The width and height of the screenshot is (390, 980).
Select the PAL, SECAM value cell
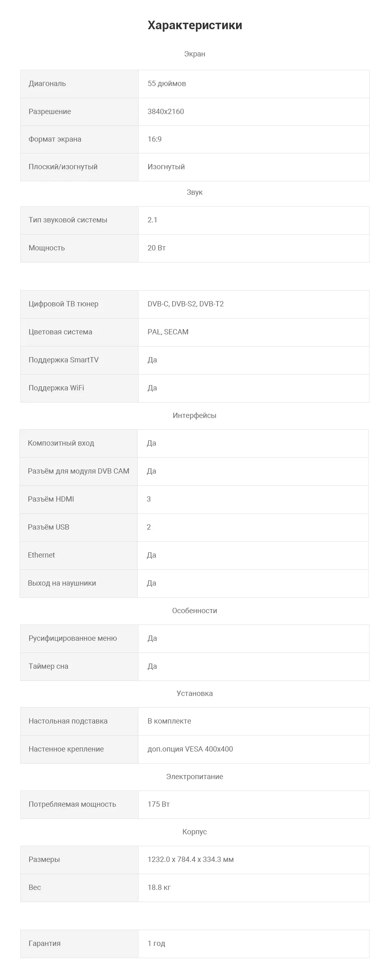point(253,332)
